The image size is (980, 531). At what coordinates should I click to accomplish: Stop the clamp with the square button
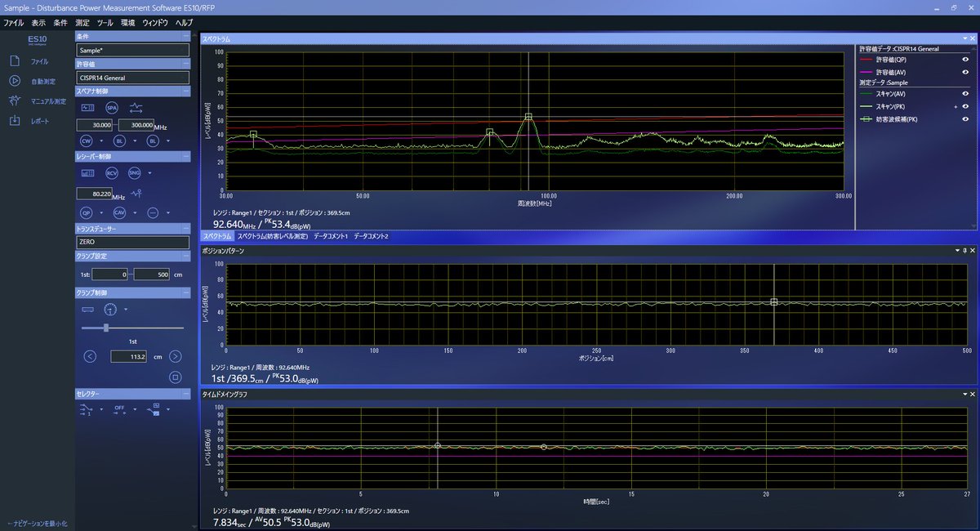point(175,377)
